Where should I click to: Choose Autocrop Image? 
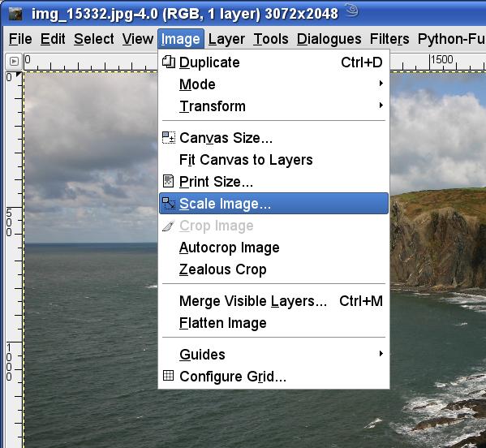click(x=273, y=248)
